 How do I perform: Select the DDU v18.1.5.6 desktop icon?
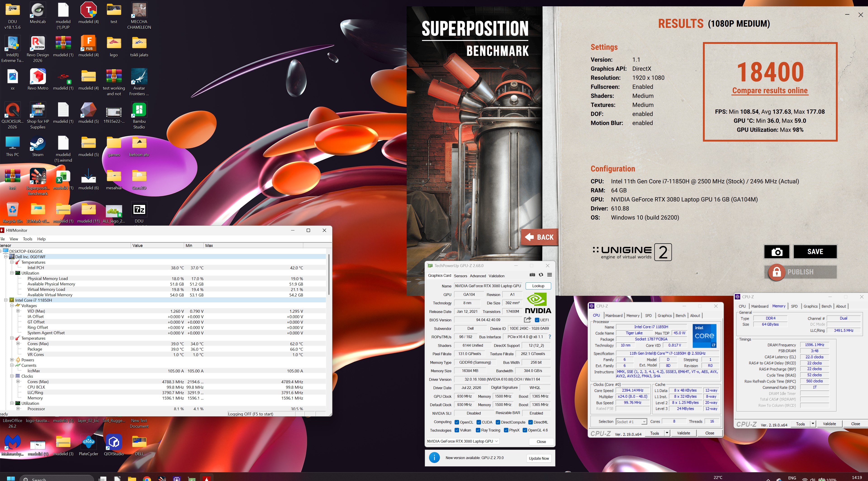pos(12,16)
